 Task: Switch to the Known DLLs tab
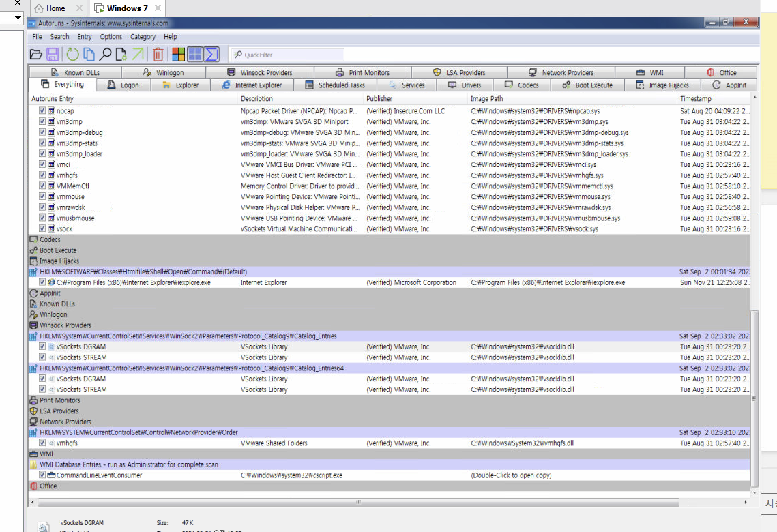[x=75, y=72]
